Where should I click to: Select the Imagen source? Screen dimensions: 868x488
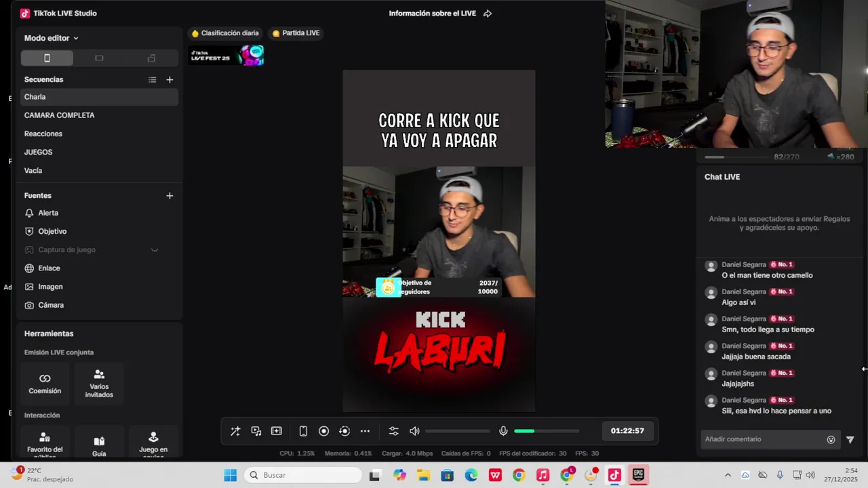99,287
